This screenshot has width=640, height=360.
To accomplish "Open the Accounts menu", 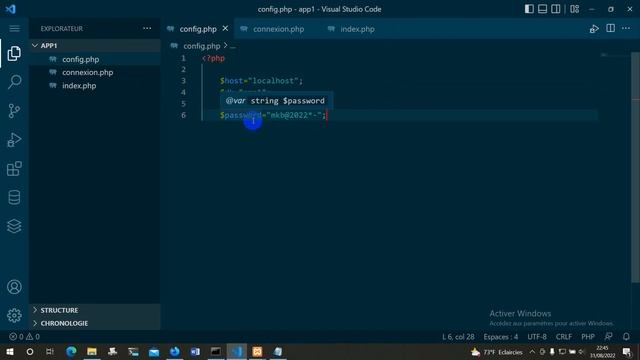I will 14,287.
